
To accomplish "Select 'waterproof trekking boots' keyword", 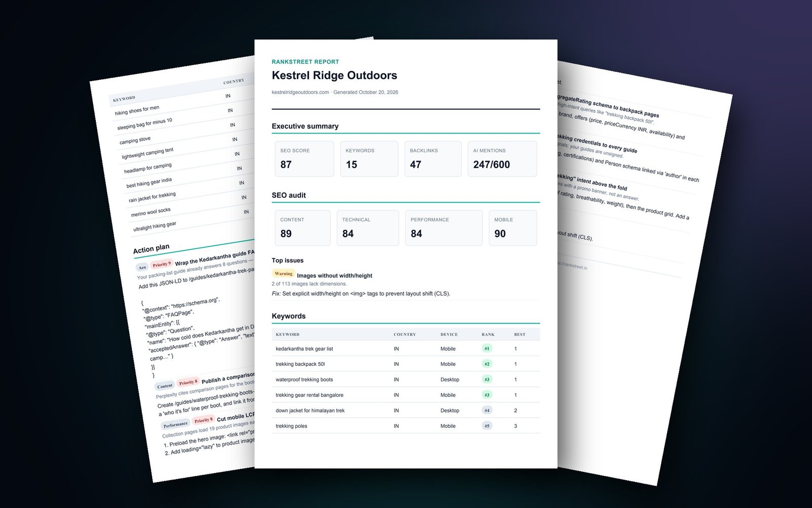I will (x=304, y=379).
